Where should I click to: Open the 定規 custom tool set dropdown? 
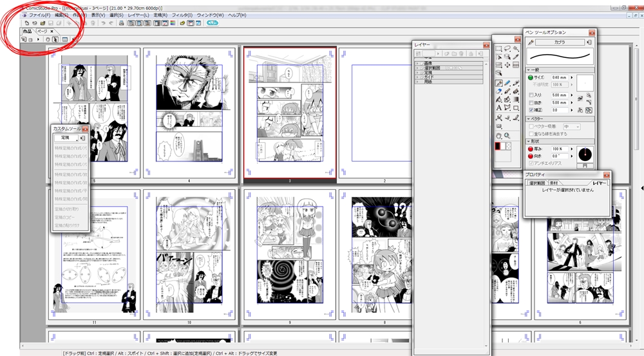pyautogui.click(x=66, y=138)
